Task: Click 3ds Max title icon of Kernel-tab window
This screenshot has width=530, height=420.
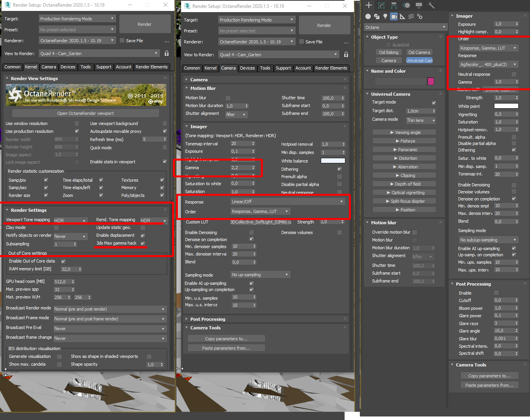Action: point(7,5)
